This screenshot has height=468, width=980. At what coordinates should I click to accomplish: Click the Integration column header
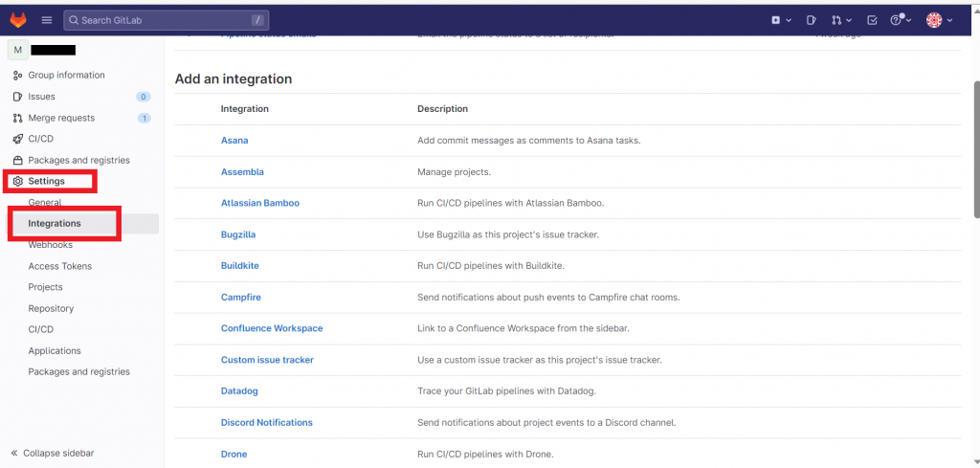pyautogui.click(x=244, y=109)
